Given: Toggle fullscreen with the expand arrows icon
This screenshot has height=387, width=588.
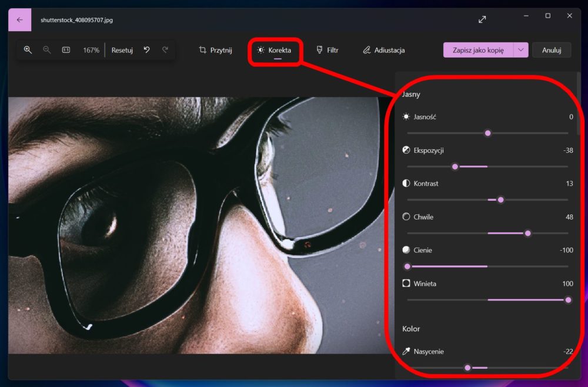Looking at the screenshot, I should coord(482,19).
